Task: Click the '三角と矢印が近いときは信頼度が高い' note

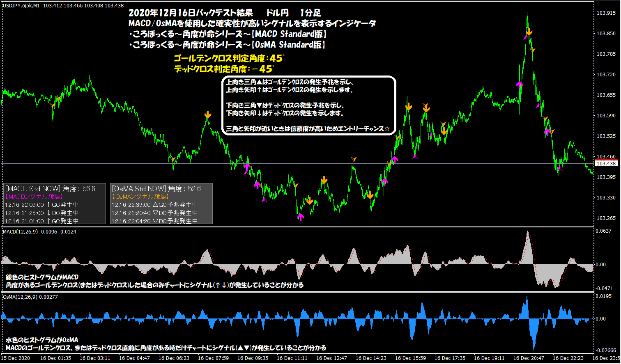Action: (x=308, y=129)
